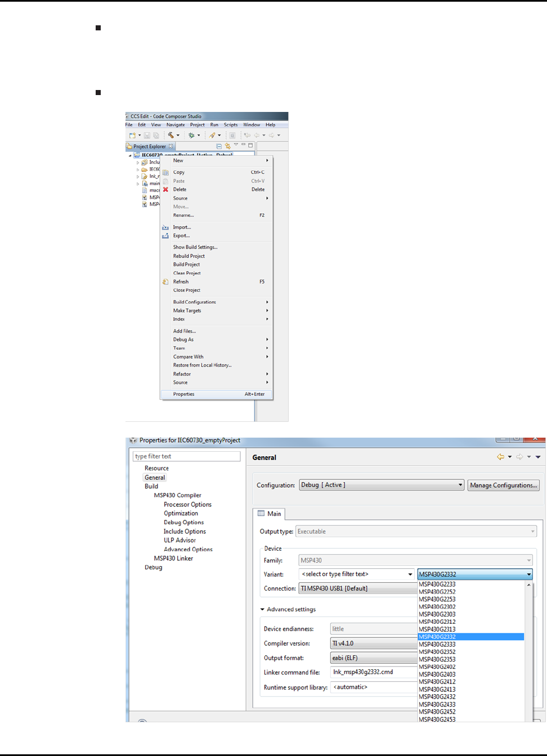Click the red Delete X icon

click(165, 190)
